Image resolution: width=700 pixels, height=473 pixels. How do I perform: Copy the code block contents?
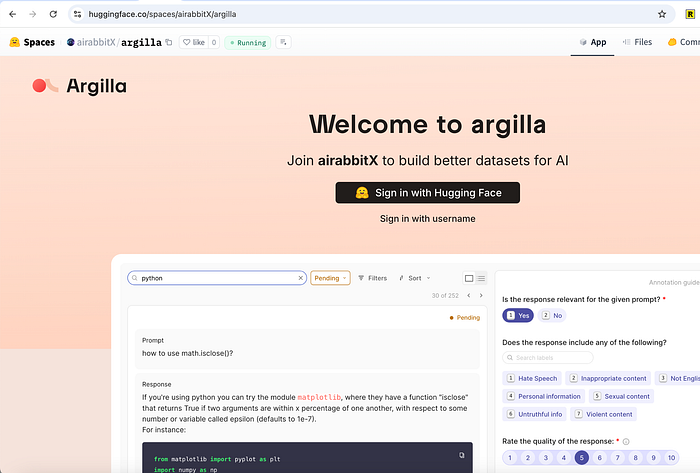coord(461,455)
